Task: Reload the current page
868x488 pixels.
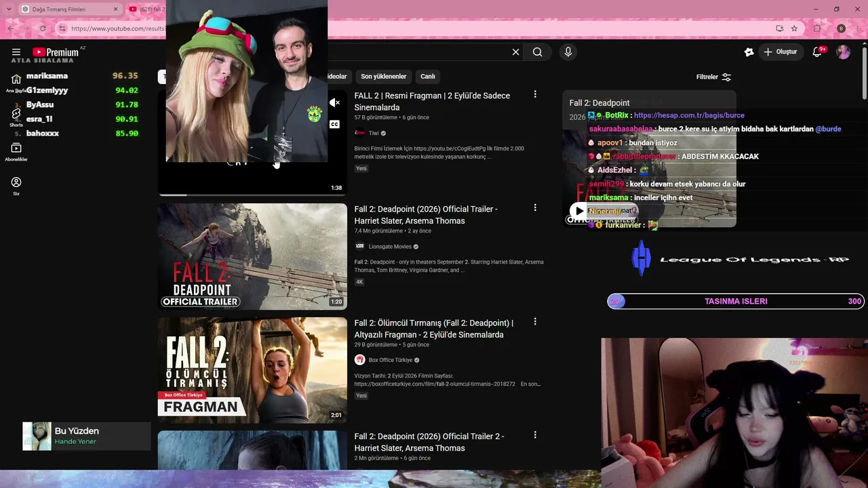Action: [x=43, y=28]
